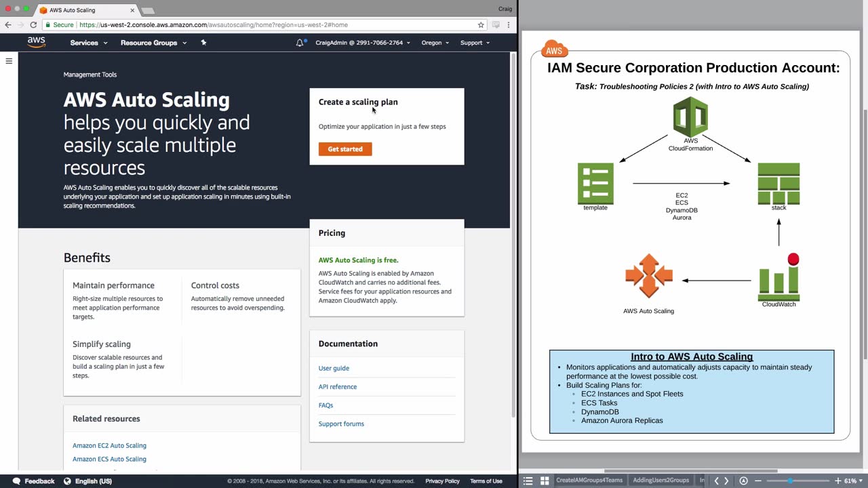Click the Craig profile button in Chrome
Image resolution: width=868 pixels, height=488 pixels.
pyautogui.click(x=505, y=9)
